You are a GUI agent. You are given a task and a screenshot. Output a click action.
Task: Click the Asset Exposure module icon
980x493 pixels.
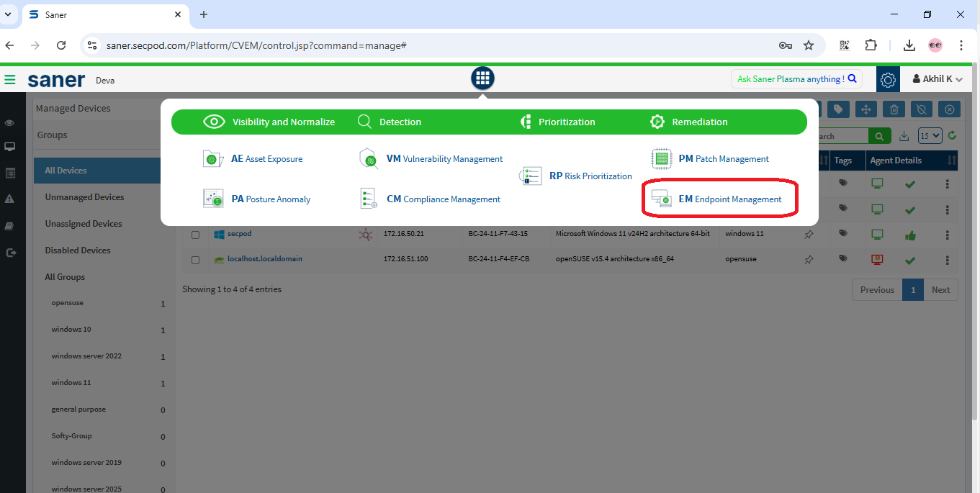pyautogui.click(x=214, y=159)
